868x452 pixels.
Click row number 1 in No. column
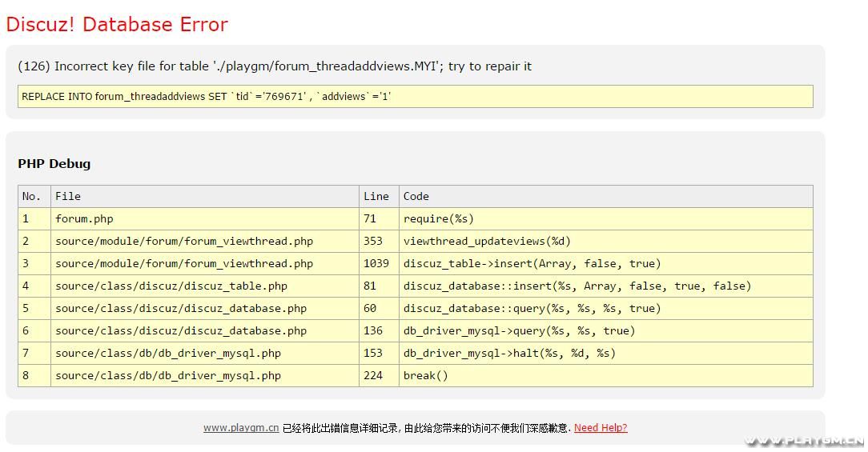pyautogui.click(x=34, y=219)
